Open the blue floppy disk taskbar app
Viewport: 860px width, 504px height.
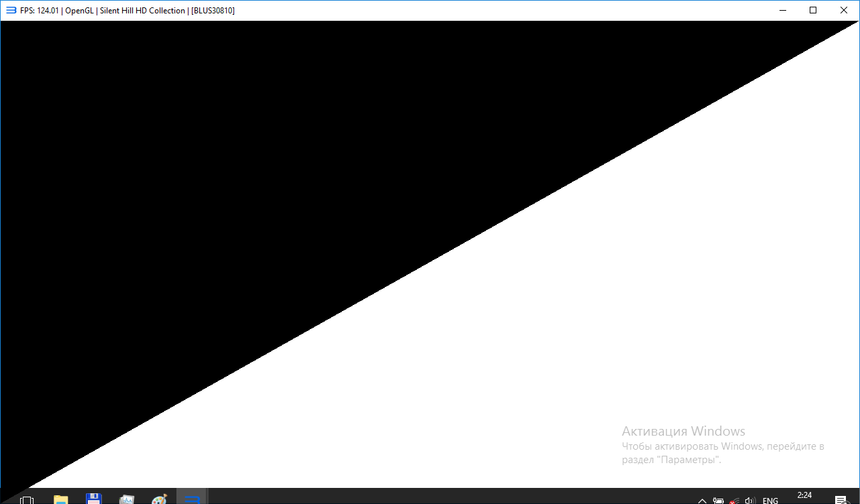click(93, 499)
